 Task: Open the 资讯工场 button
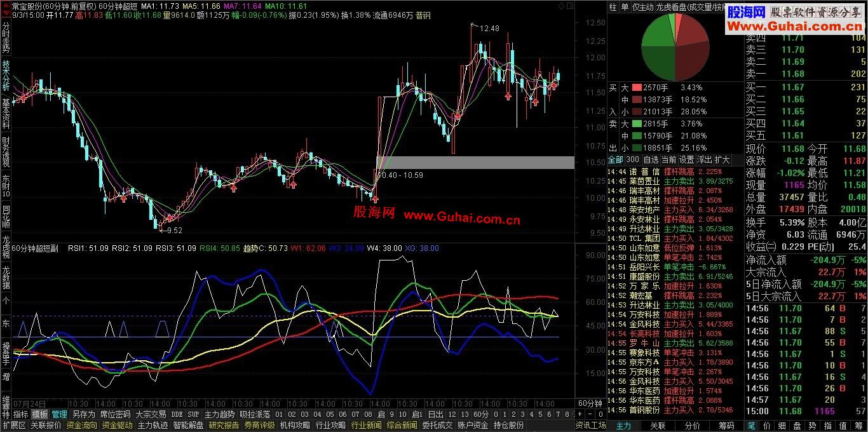[x=590, y=426]
